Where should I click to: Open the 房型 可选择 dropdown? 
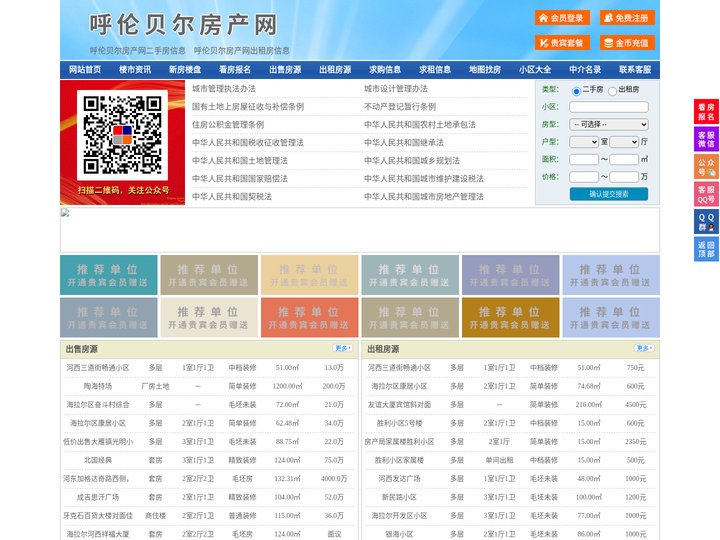pyautogui.click(x=609, y=124)
